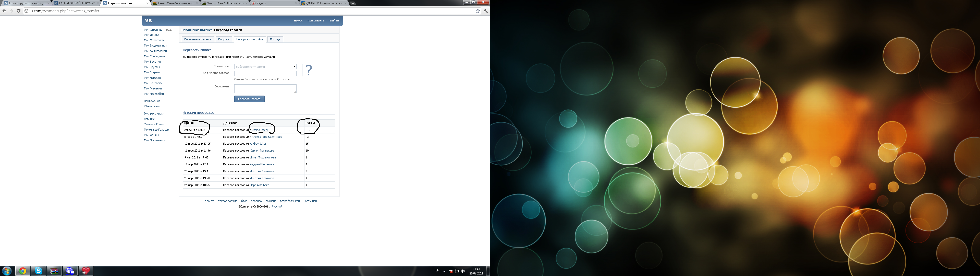The height and width of the screenshot is (276, 980).
Task: Open red heart app in taskbar
Action: 86,271
